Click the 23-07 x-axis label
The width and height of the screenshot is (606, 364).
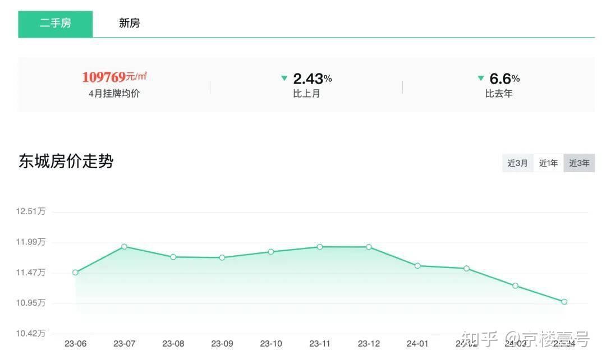(x=124, y=343)
